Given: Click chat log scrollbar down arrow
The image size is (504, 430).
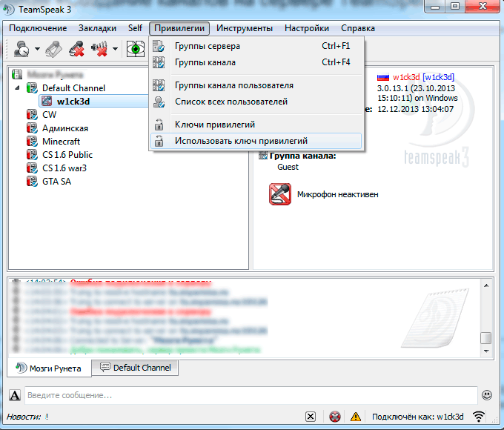Looking at the screenshot, I should (x=486, y=351).
